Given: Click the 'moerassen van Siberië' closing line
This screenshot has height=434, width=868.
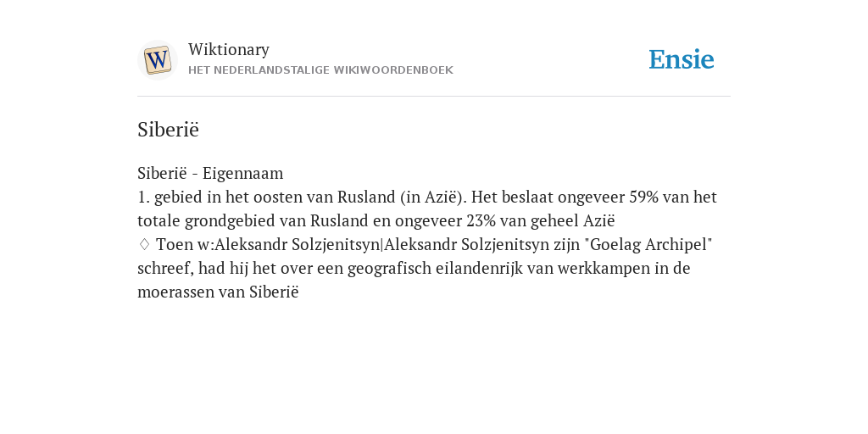Looking at the screenshot, I should pyautogui.click(x=218, y=292).
